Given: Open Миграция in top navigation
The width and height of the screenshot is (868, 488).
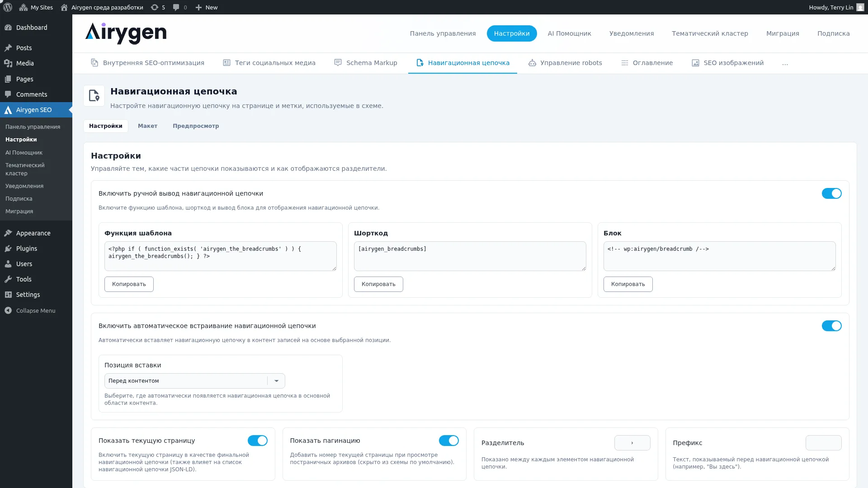Looking at the screenshot, I should point(783,33).
